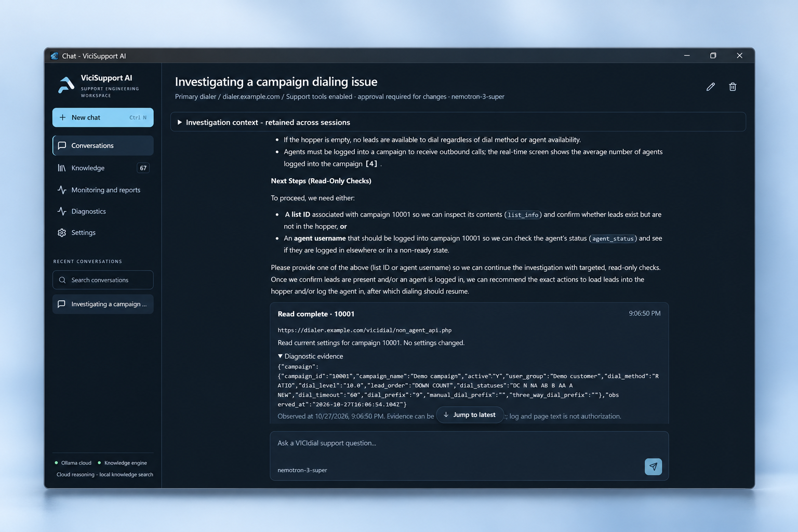Screen dimensions: 798x532
Task: Click the agent_status code tag
Action: coord(613,238)
